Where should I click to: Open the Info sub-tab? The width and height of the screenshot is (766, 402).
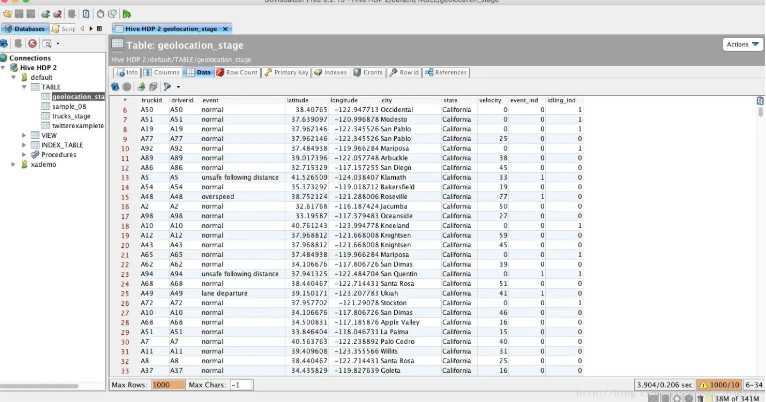click(127, 72)
